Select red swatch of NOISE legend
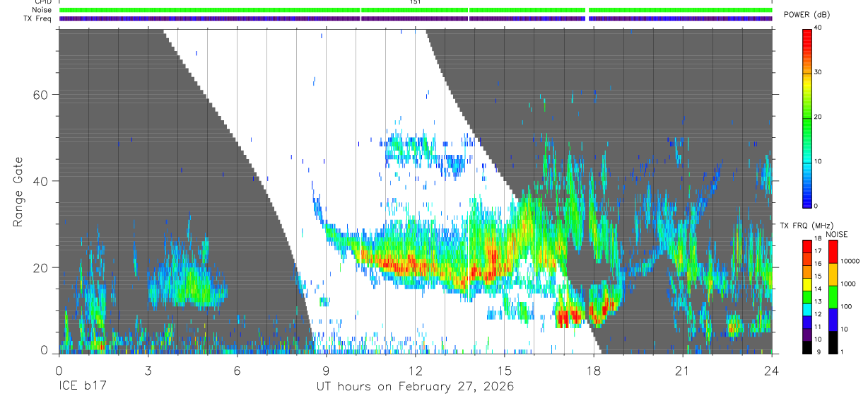Viewport: 868px width, 401px height. click(833, 252)
